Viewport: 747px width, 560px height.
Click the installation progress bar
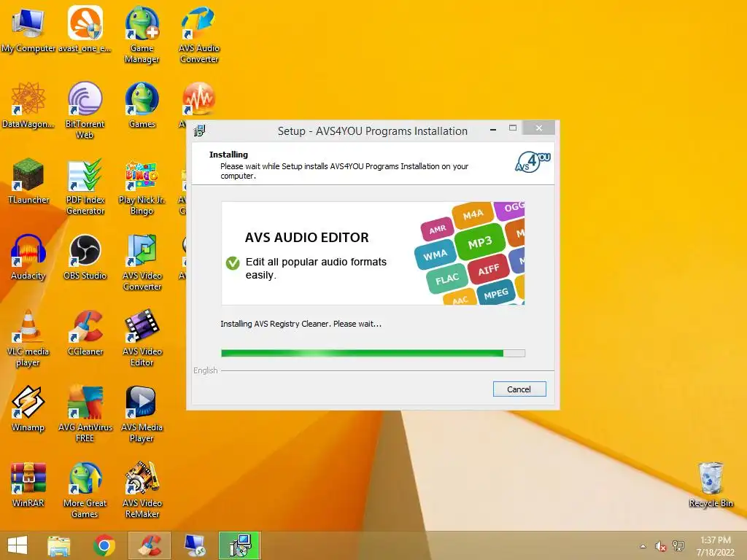373,354
